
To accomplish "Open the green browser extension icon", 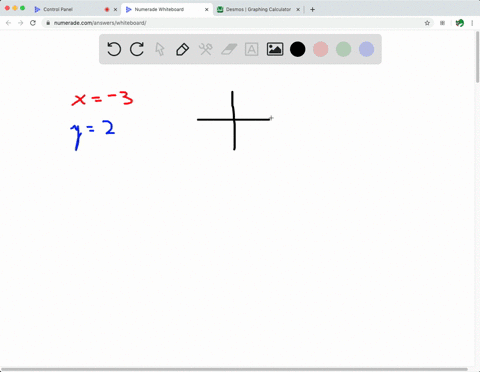I will pos(460,23).
